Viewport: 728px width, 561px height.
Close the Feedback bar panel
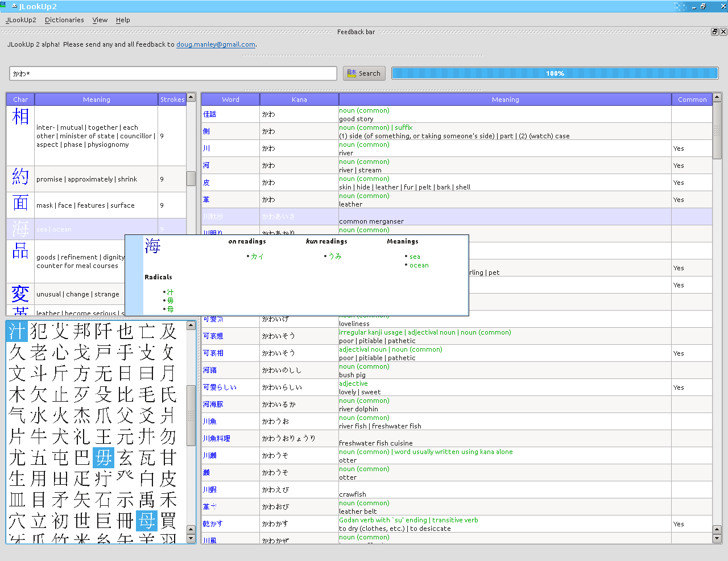[723, 32]
